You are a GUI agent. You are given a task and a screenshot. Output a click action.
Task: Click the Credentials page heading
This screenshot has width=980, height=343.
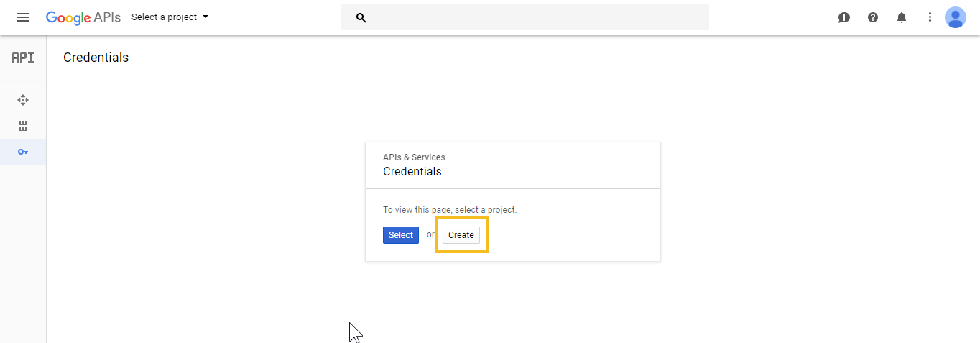coord(96,58)
